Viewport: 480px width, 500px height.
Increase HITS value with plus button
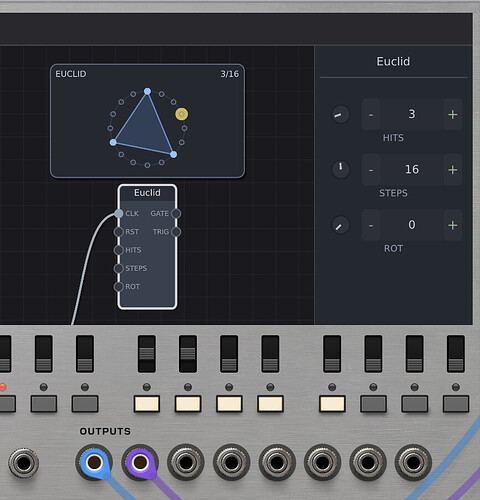[453, 115]
